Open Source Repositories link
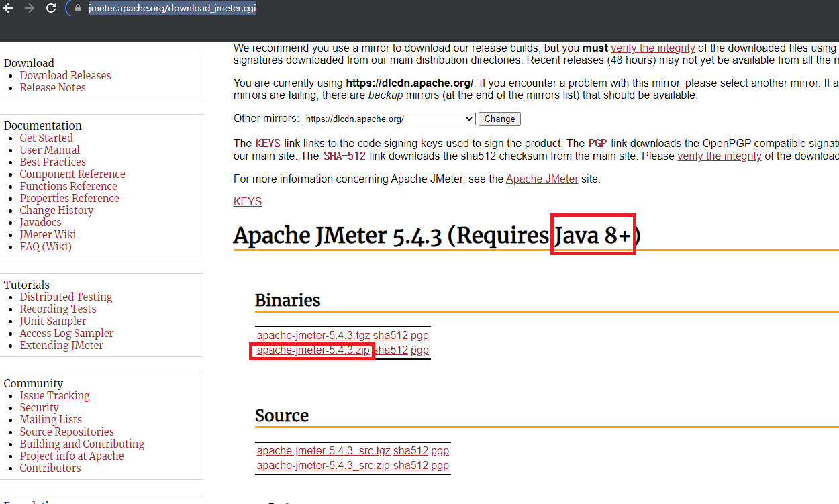 66,432
